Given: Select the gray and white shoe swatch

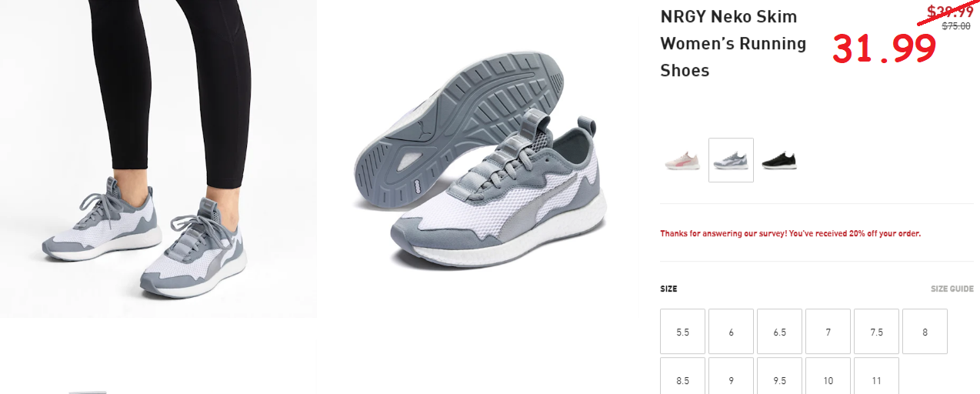Looking at the screenshot, I should pos(731,160).
